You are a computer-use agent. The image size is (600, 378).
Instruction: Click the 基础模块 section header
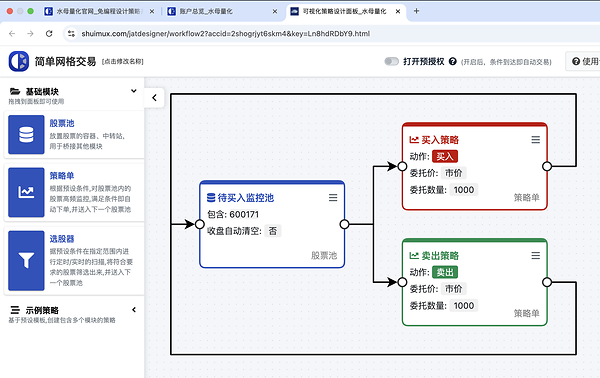coord(42,91)
